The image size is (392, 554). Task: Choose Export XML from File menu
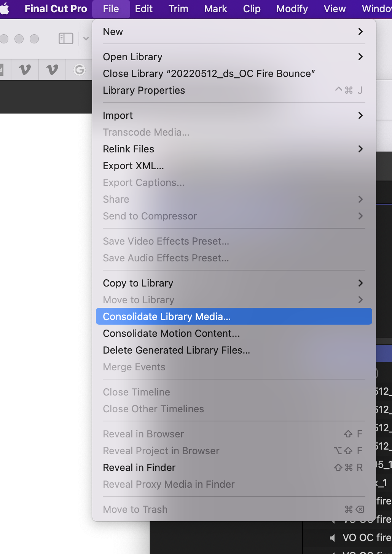[x=133, y=166]
